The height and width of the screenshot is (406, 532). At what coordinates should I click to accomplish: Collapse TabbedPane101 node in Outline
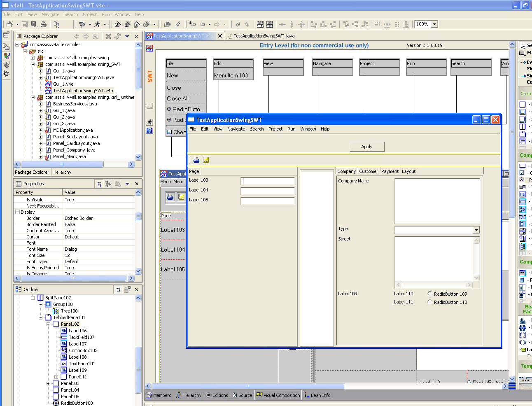coord(41,317)
